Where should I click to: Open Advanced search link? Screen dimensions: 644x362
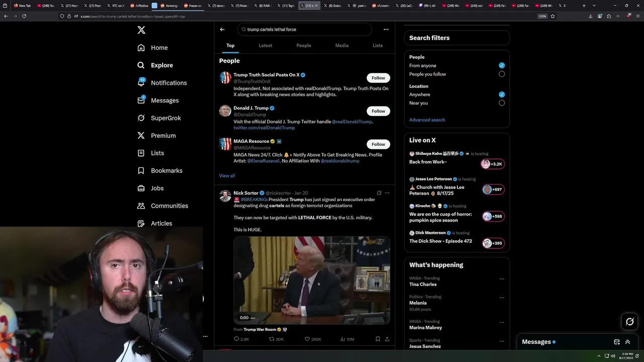pyautogui.click(x=427, y=120)
